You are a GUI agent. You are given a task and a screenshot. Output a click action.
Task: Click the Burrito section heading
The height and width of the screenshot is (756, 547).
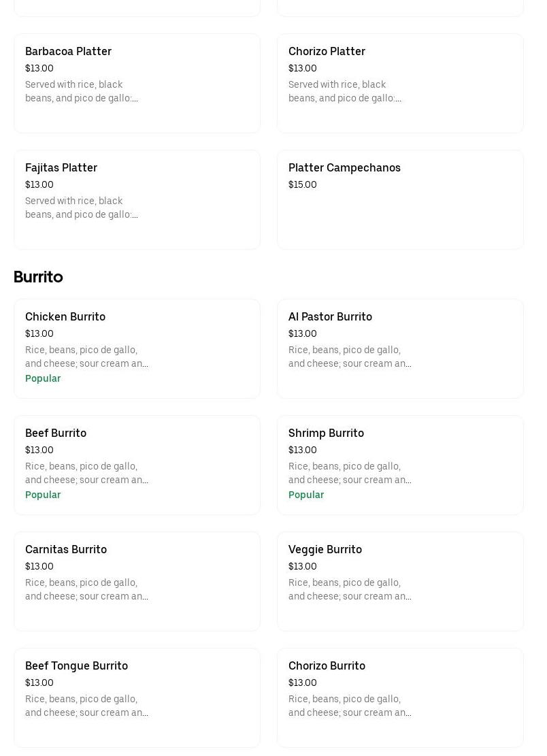[x=38, y=277]
